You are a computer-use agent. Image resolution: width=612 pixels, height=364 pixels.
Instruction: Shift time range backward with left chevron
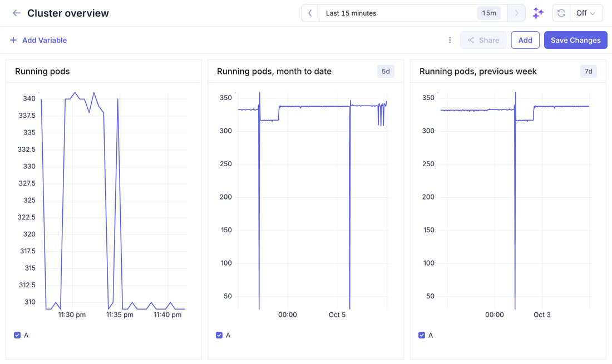pyautogui.click(x=310, y=13)
